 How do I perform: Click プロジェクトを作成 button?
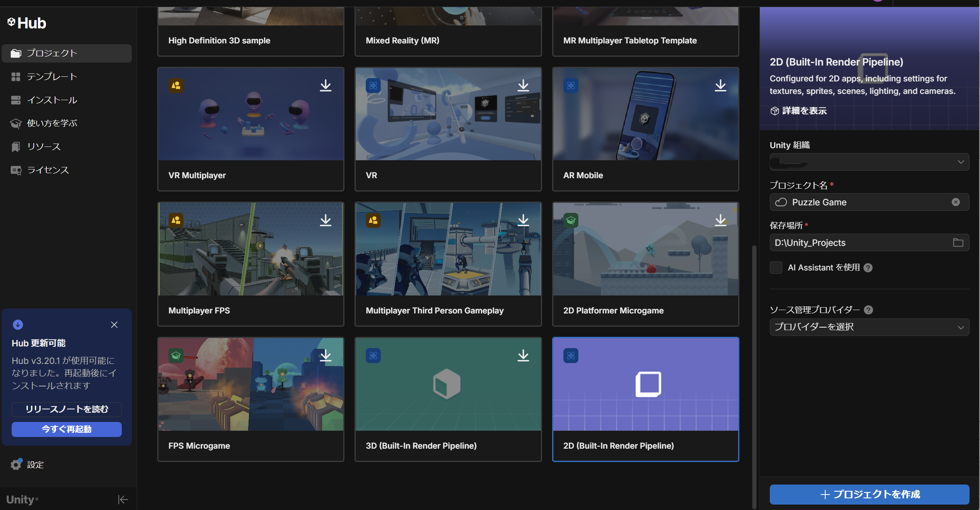[869, 495]
